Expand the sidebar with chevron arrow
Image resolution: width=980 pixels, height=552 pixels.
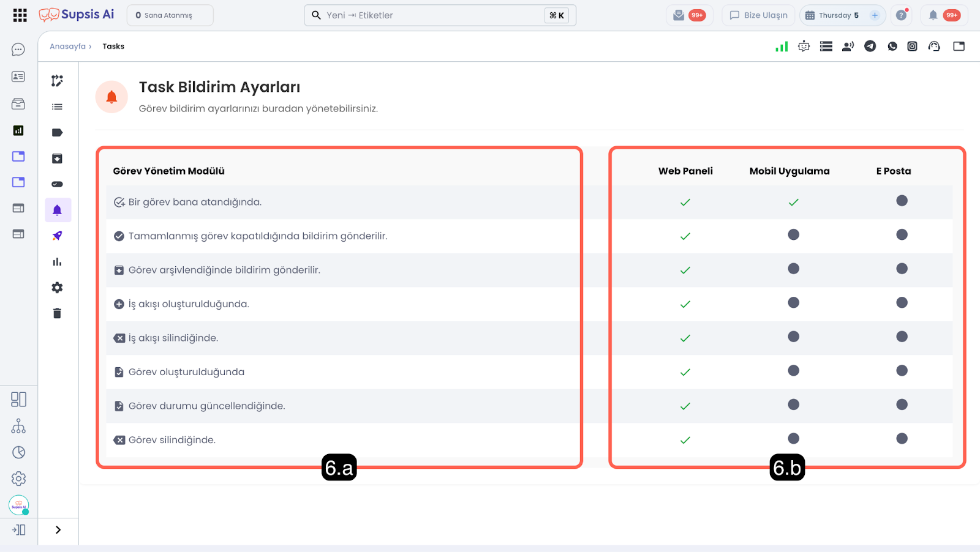58,530
